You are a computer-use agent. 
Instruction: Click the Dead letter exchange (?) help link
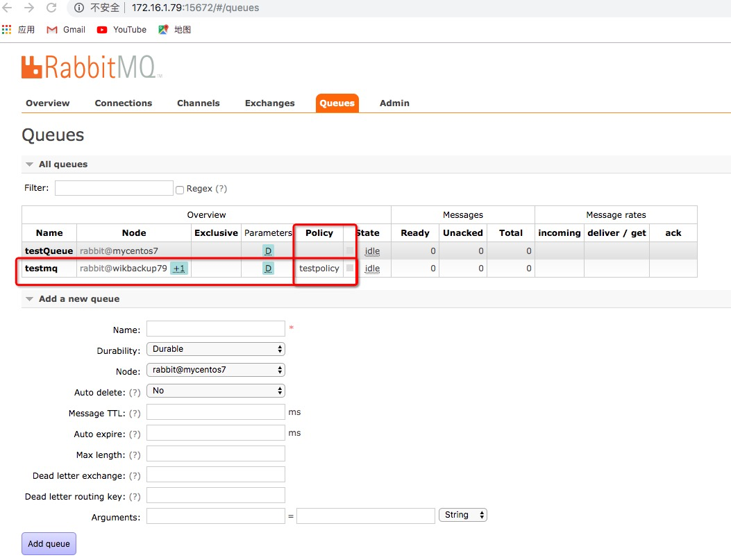pos(135,475)
